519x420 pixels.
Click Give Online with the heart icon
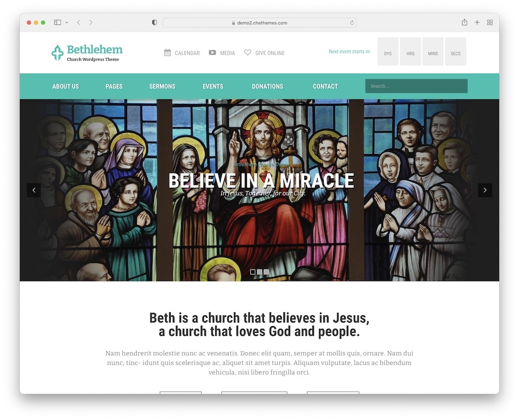(264, 53)
